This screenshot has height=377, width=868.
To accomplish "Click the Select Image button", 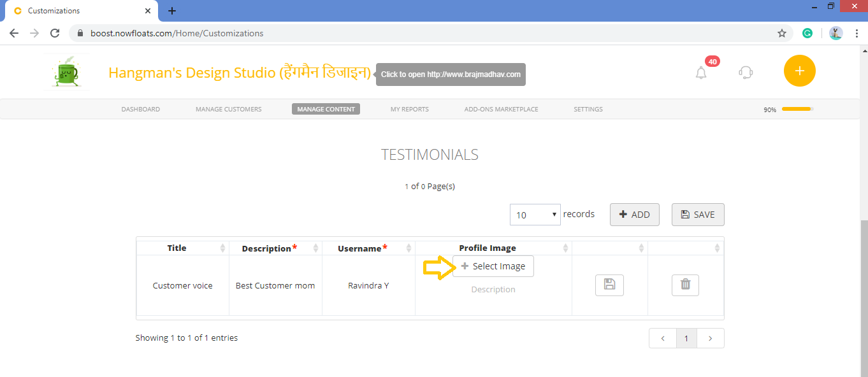I will tap(493, 266).
